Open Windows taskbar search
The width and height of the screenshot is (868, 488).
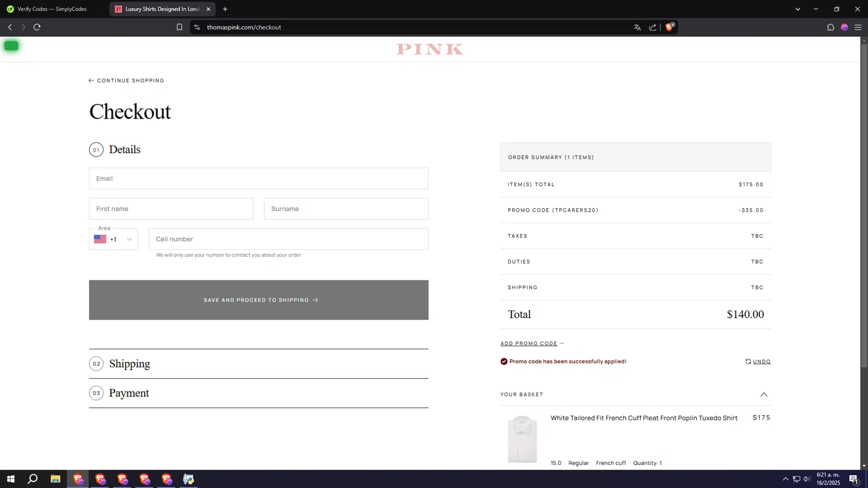point(33,479)
